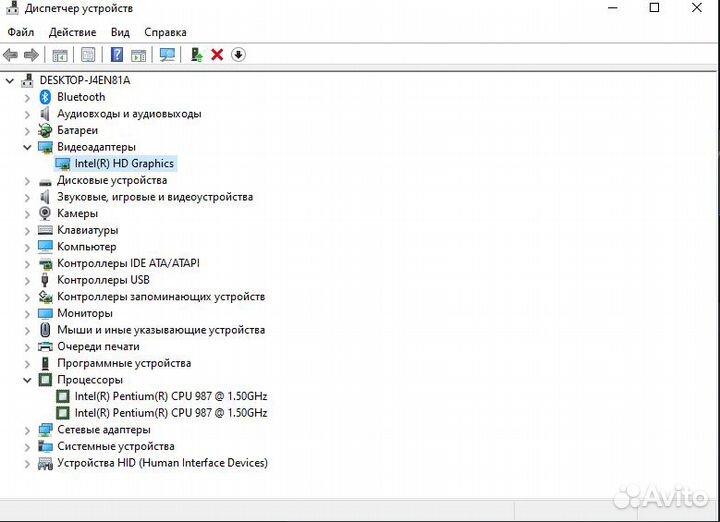
Task: Select the Контроллеры USB label
Action: coord(103,280)
